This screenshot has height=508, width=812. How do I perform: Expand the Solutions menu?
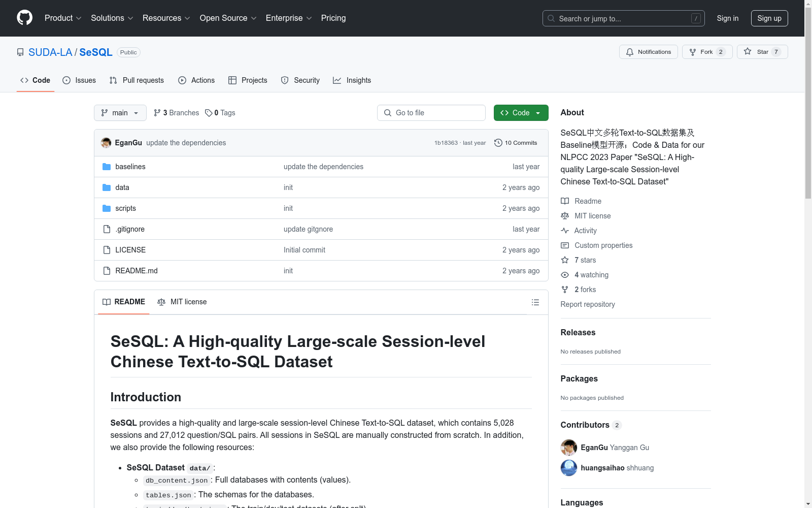click(112, 18)
